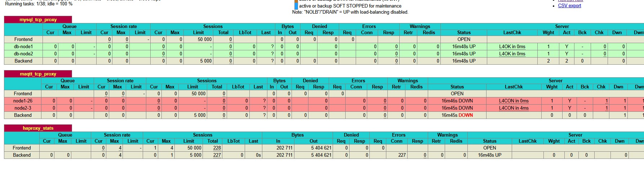Image resolution: width=644 pixels, height=170 pixels.
Task: Click Warnings header in mysql_tcp_proxy table
Action: (420, 27)
